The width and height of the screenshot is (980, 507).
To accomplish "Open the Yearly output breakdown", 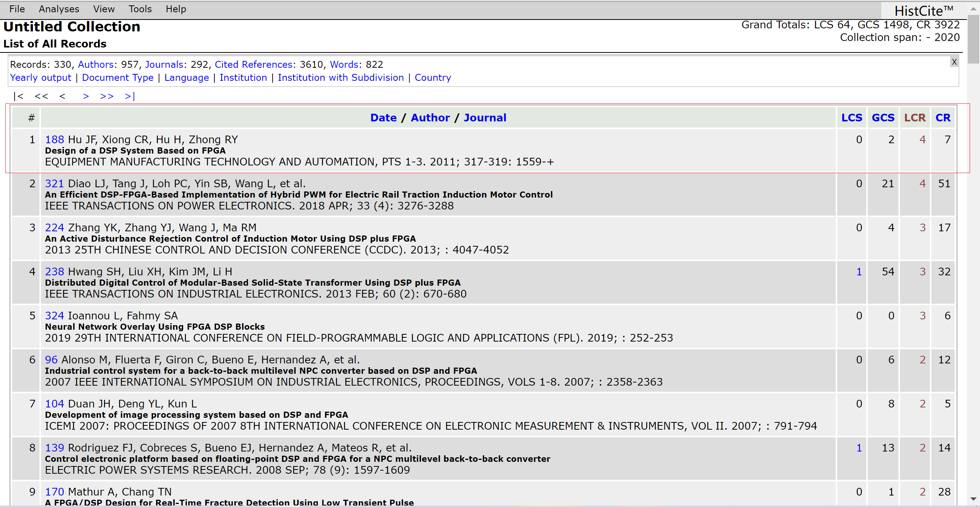I will 41,78.
